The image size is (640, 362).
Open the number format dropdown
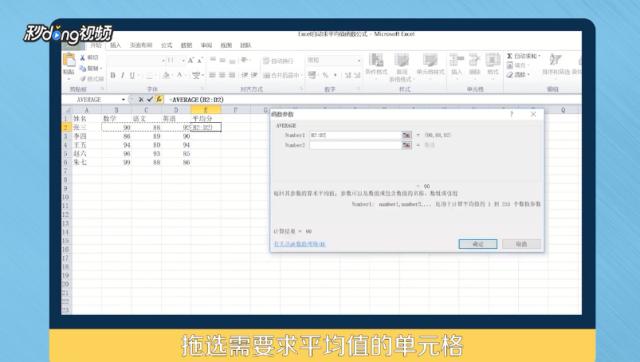pyautogui.click(x=359, y=60)
